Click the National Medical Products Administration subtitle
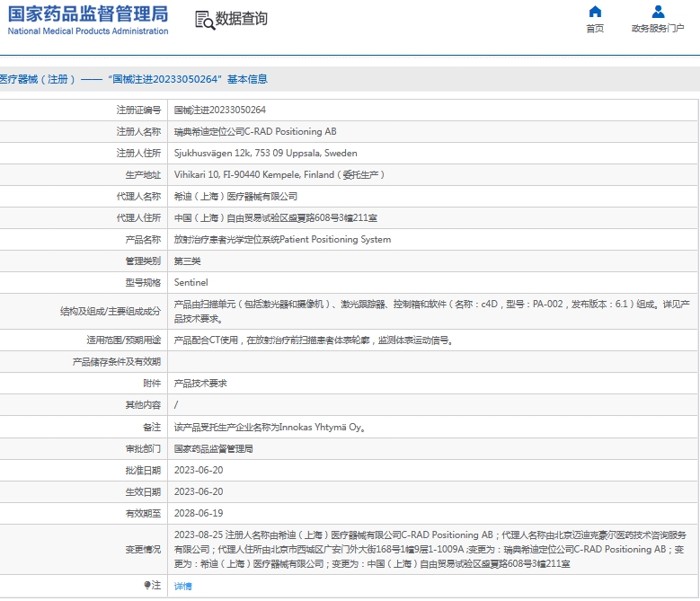Screen dimensions: 700x601 coord(88,31)
